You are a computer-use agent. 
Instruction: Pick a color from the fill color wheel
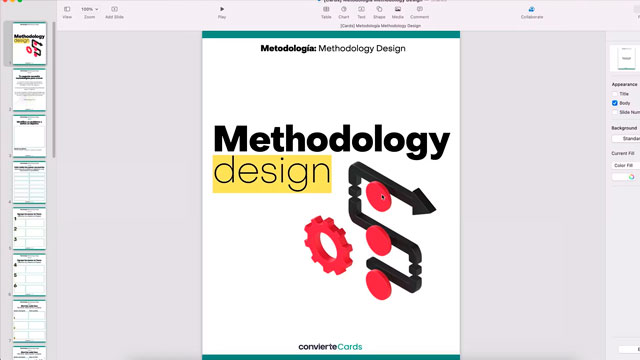coord(631,177)
